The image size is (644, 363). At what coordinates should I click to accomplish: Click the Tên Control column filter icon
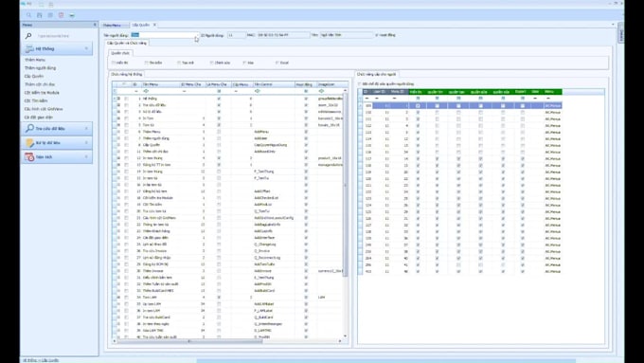click(257, 91)
